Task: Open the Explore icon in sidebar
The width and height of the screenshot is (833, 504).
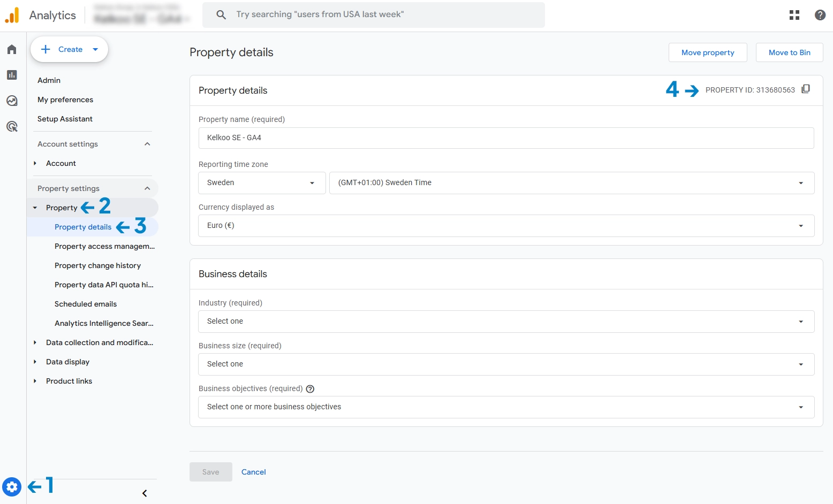Action: 12,101
